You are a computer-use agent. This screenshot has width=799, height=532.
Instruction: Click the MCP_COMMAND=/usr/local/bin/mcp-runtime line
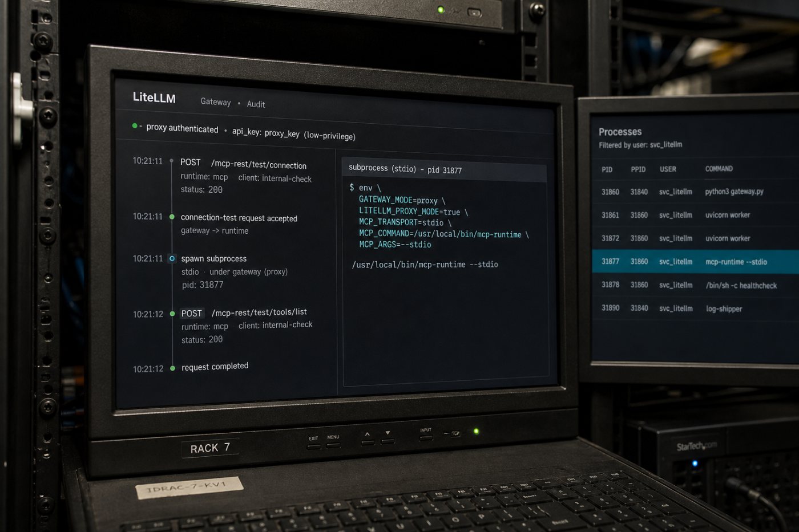pos(443,234)
